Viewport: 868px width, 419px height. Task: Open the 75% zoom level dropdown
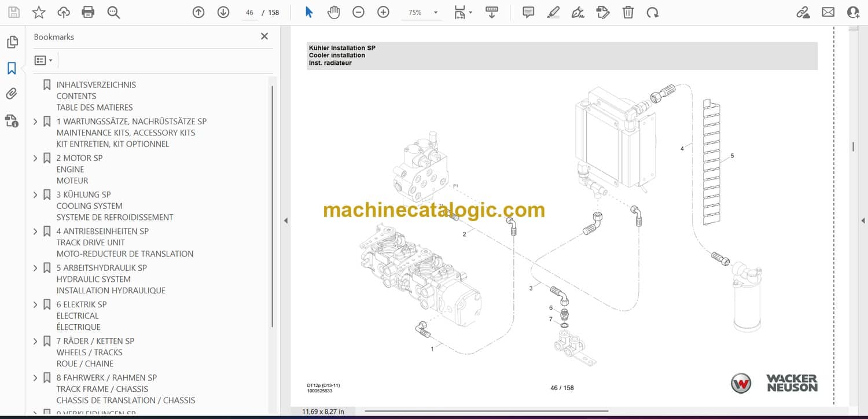(435, 12)
